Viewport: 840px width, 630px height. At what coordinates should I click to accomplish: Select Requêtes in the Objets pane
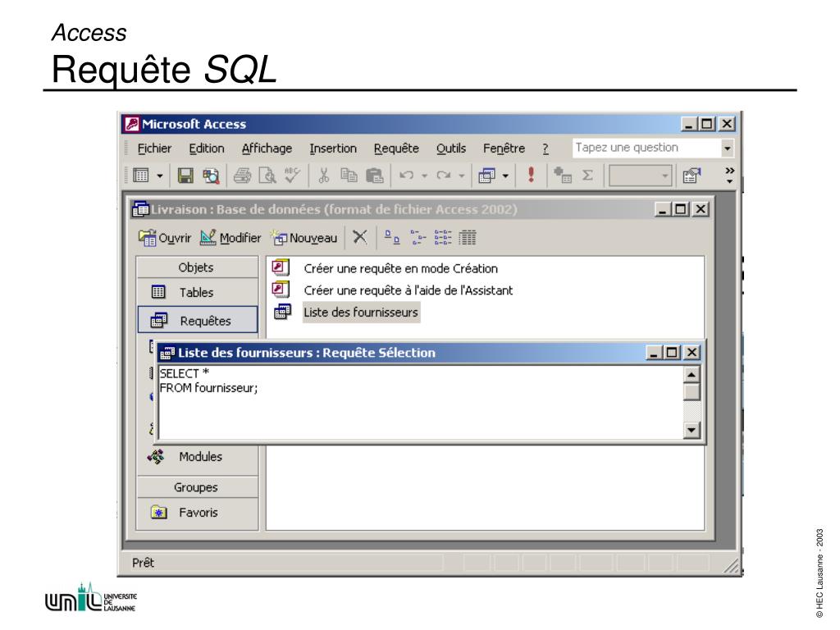197,321
